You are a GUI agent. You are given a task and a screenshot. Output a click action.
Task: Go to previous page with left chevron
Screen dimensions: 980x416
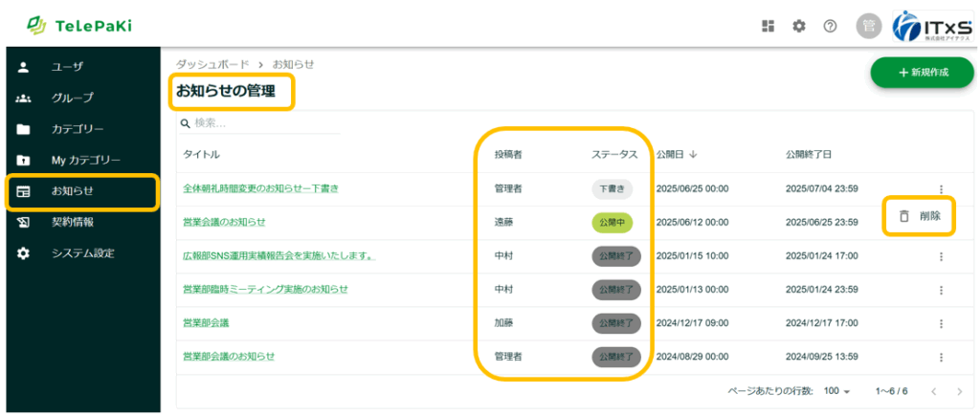coord(933,392)
